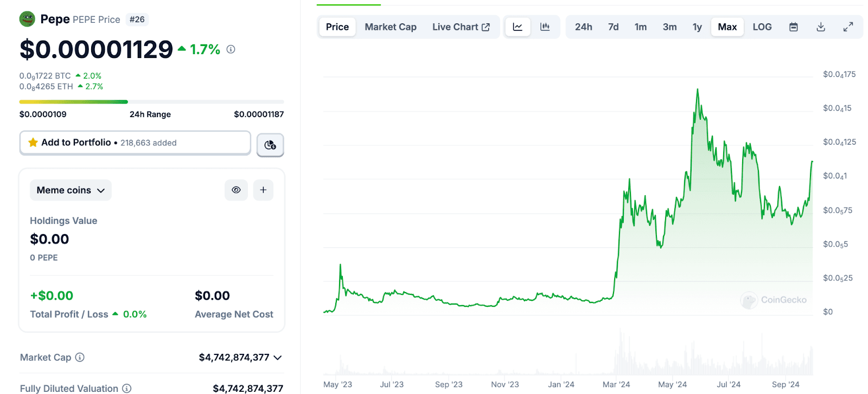Screen dimensions: 868x394
Task: Toggle LOG scale on the chart
Action: click(x=762, y=27)
